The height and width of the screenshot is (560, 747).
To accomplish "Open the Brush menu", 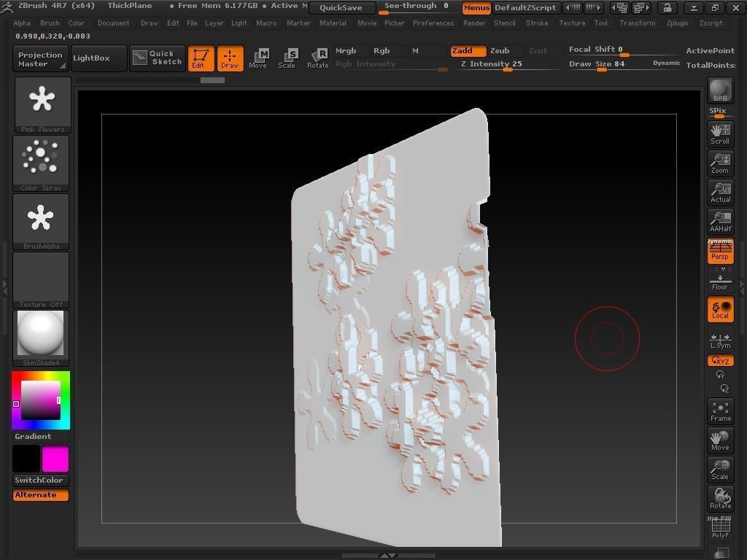I will coord(50,23).
